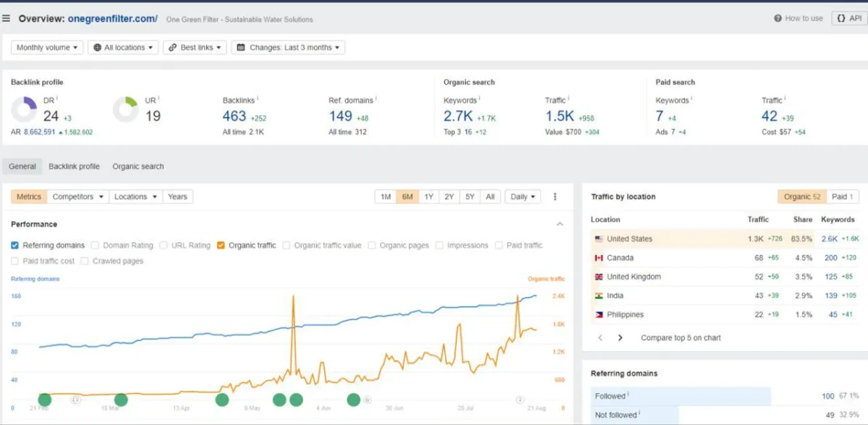Click Organic search Traffic info icon

point(568,98)
